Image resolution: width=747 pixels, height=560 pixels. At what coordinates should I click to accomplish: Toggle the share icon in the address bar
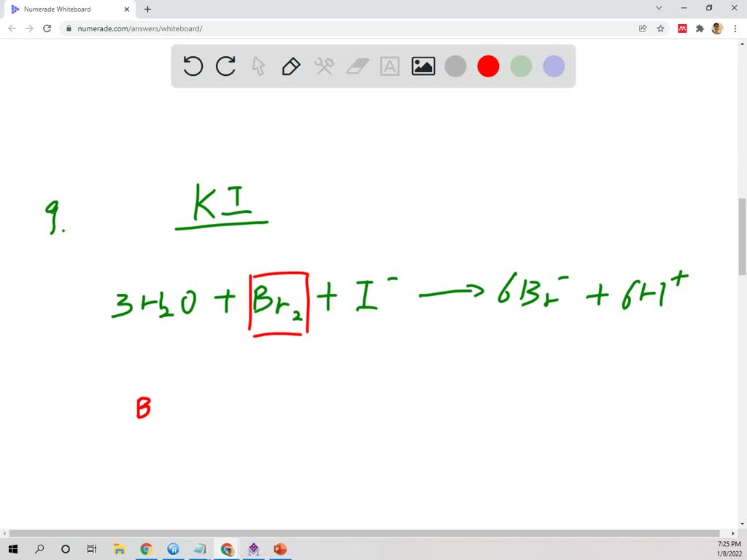pyautogui.click(x=642, y=28)
